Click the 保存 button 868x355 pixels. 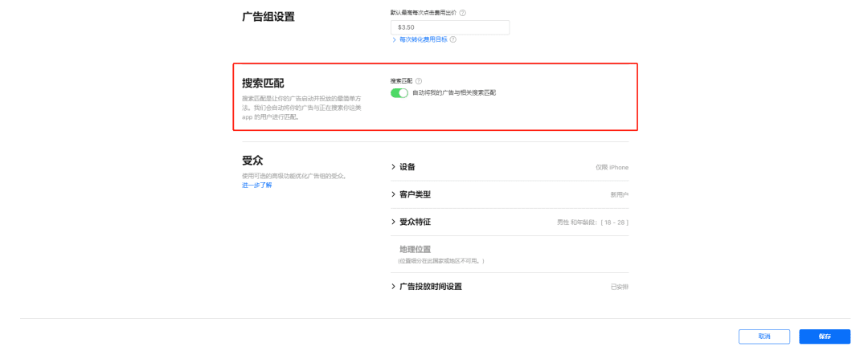point(825,337)
